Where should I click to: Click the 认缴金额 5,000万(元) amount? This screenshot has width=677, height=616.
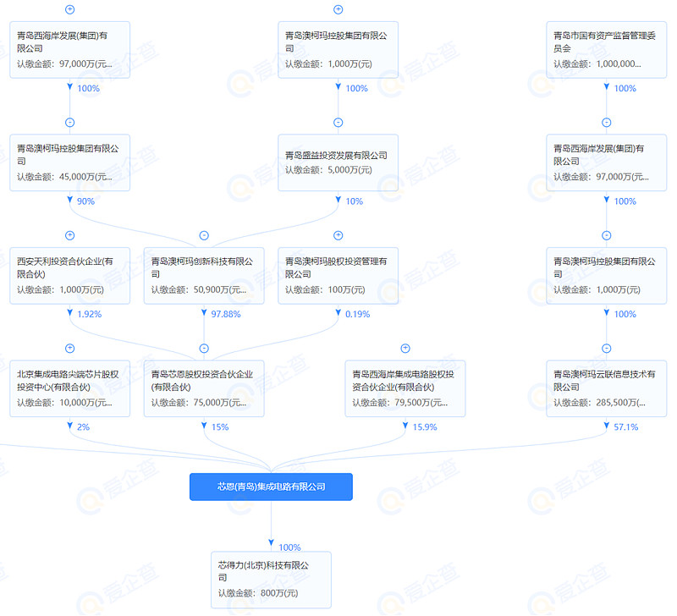(328, 170)
